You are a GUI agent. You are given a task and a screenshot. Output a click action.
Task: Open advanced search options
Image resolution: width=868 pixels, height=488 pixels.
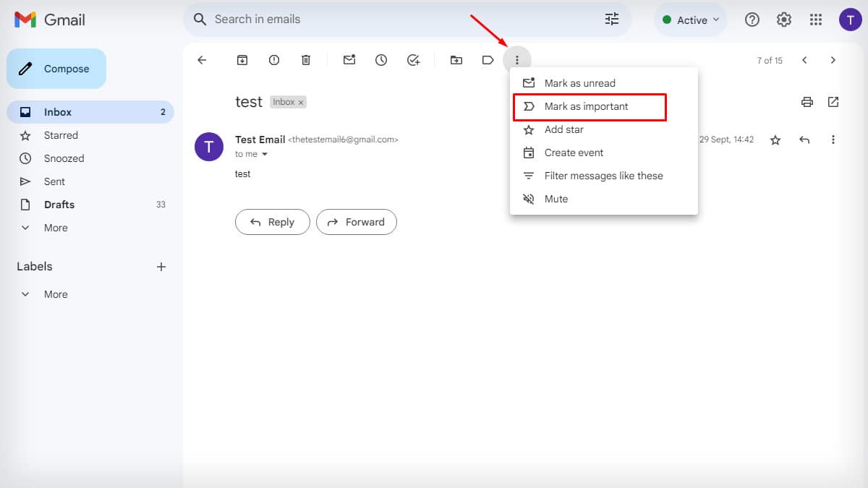click(612, 19)
